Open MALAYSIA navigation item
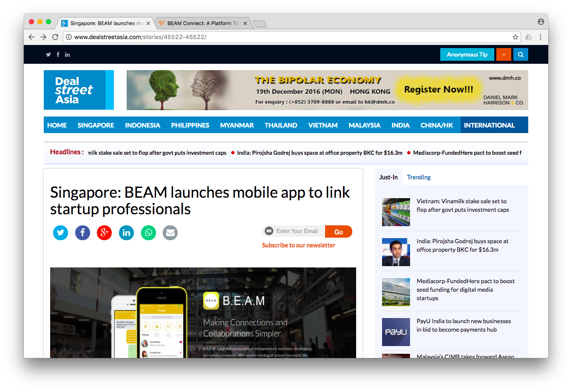 point(364,125)
